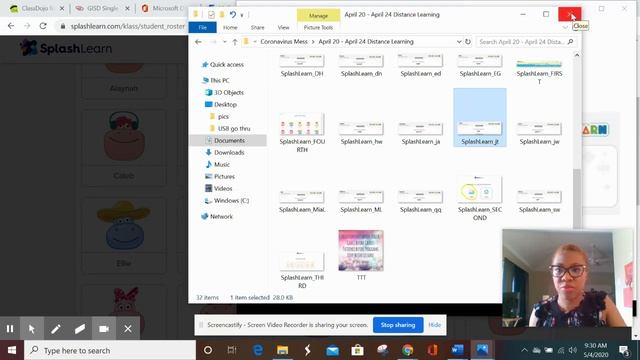Go up one folder level

[235, 42]
